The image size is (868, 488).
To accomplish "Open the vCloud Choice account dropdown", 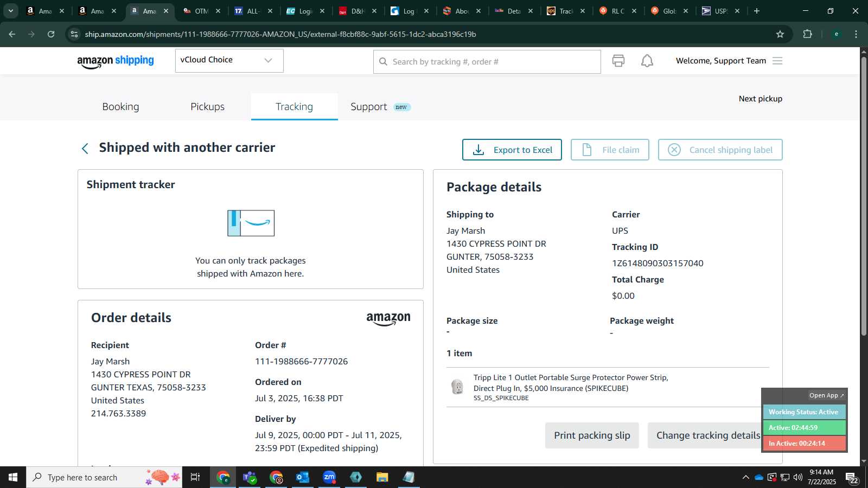I will 229,60.
